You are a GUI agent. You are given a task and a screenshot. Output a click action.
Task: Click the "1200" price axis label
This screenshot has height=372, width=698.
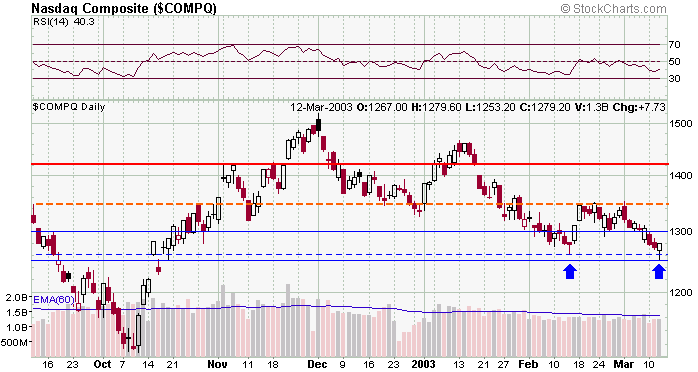(681, 292)
